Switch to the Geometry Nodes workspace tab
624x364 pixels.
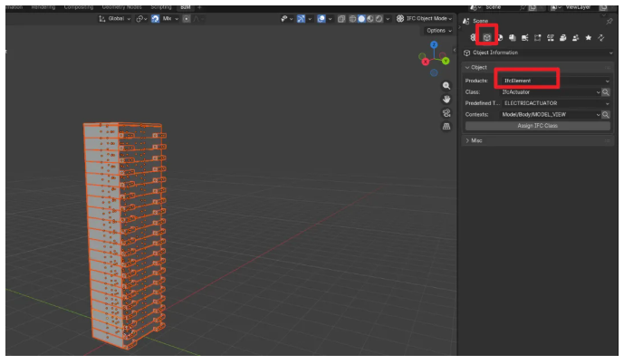pyautogui.click(x=121, y=7)
